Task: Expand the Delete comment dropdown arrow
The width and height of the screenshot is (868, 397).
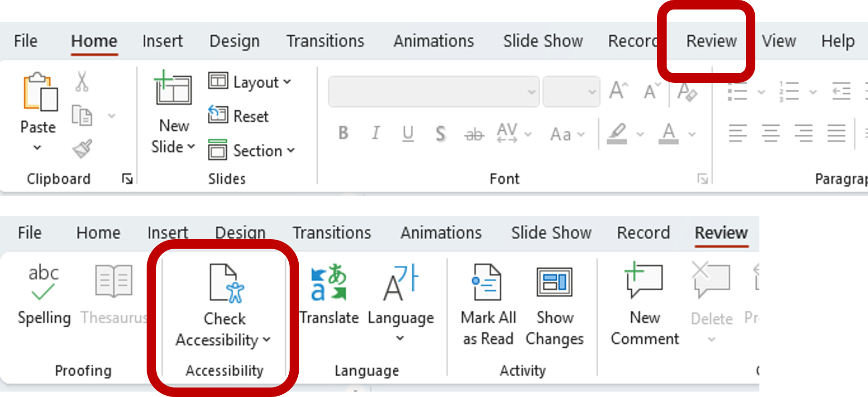Action: (711, 339)
